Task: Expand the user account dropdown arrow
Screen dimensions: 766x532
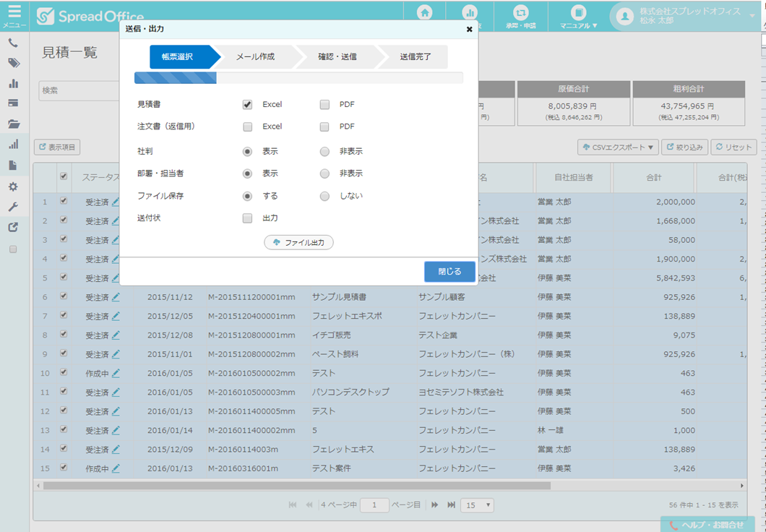Action: click(x=752, y=16)
